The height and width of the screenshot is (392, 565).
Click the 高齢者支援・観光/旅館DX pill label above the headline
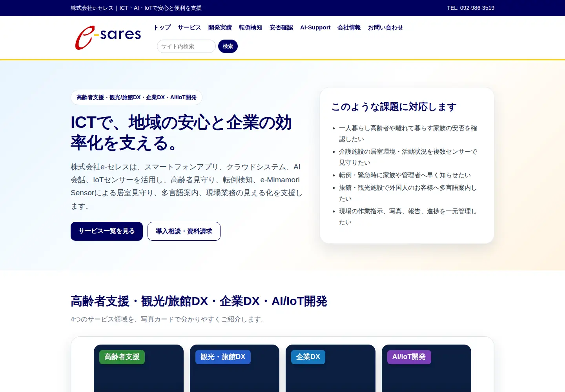137,97
